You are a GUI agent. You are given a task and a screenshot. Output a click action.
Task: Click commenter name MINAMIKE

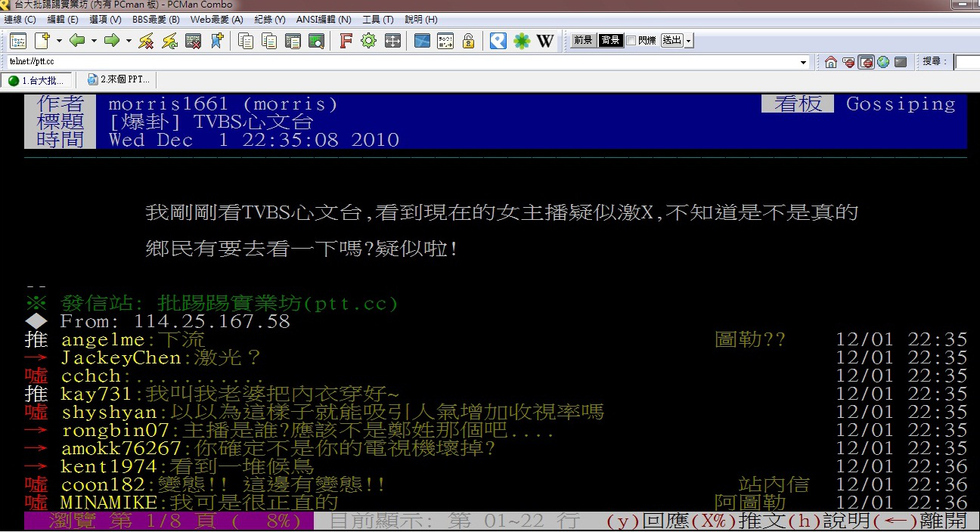[109, 503]
